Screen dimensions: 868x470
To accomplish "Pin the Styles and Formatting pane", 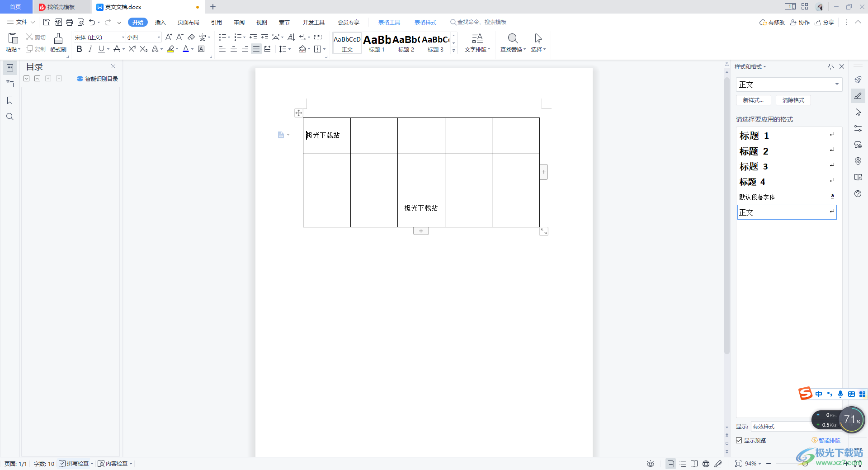I will pos(830,66).
